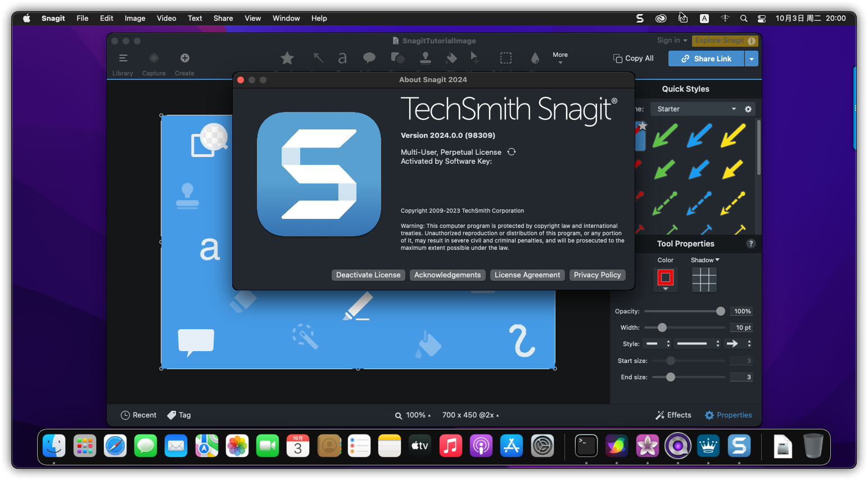This screenshot has width=868, height=480.
Task: Select the Shape tool in toolbar
Action: [x=397, y=58]
